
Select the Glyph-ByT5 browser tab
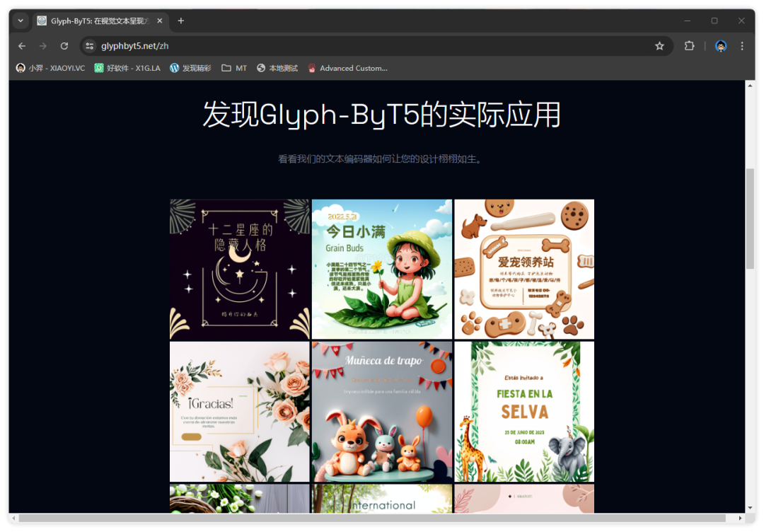101,21
